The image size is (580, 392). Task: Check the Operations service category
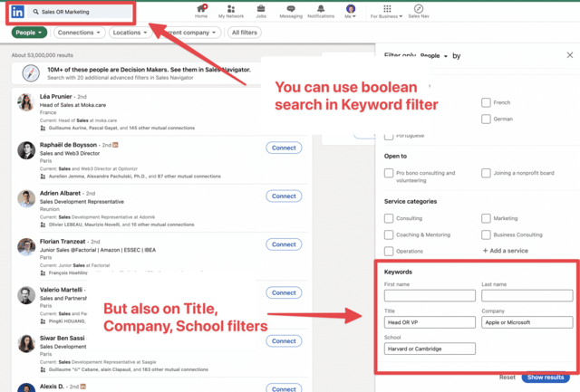tap(389, 252)
